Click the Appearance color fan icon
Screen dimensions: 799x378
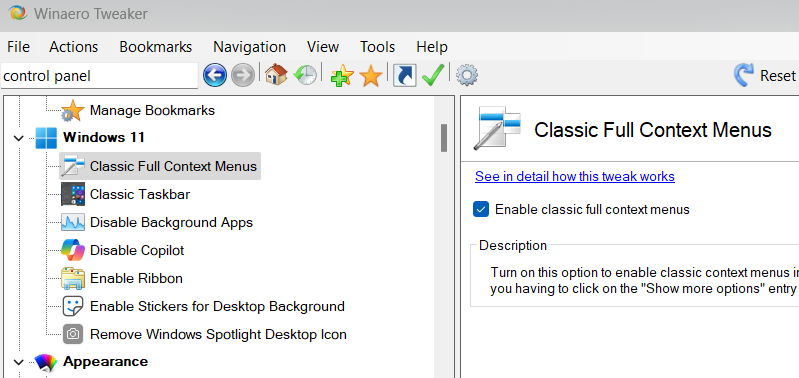click(46, 362)
